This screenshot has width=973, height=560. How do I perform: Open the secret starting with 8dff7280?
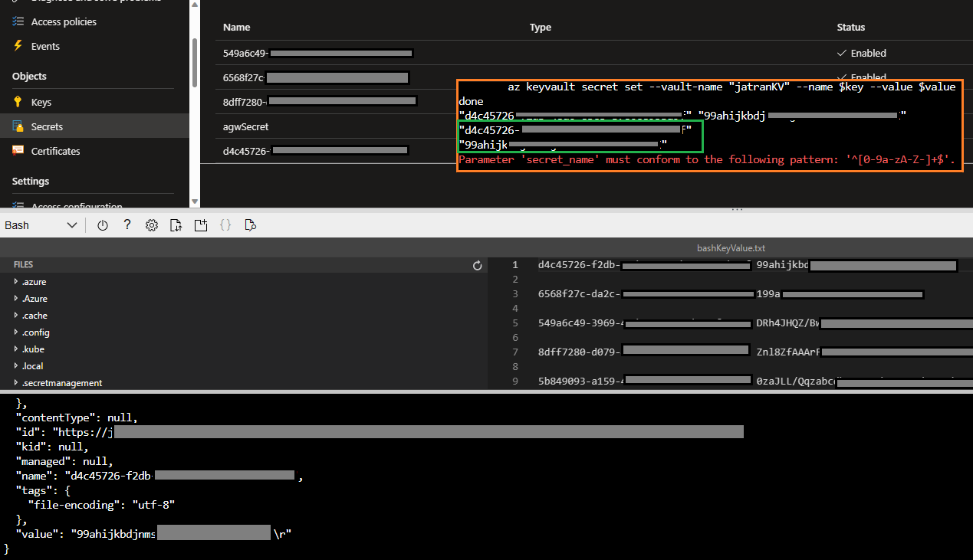320,102
